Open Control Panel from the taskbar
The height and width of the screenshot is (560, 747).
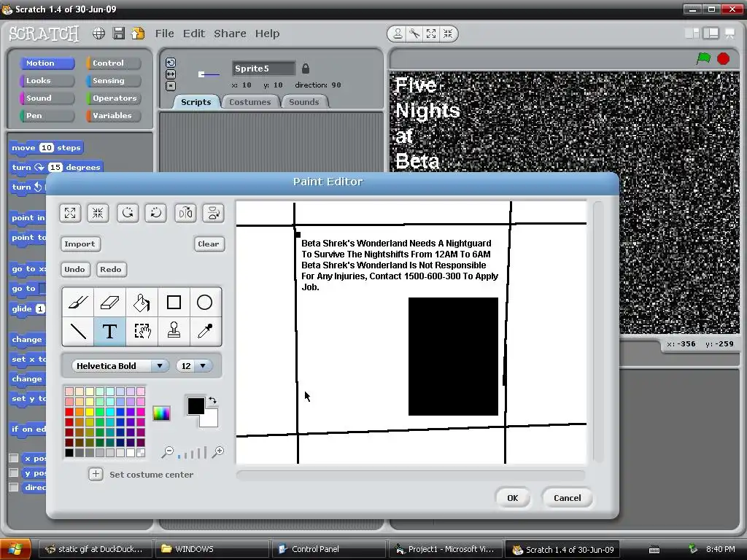point(329,549)
